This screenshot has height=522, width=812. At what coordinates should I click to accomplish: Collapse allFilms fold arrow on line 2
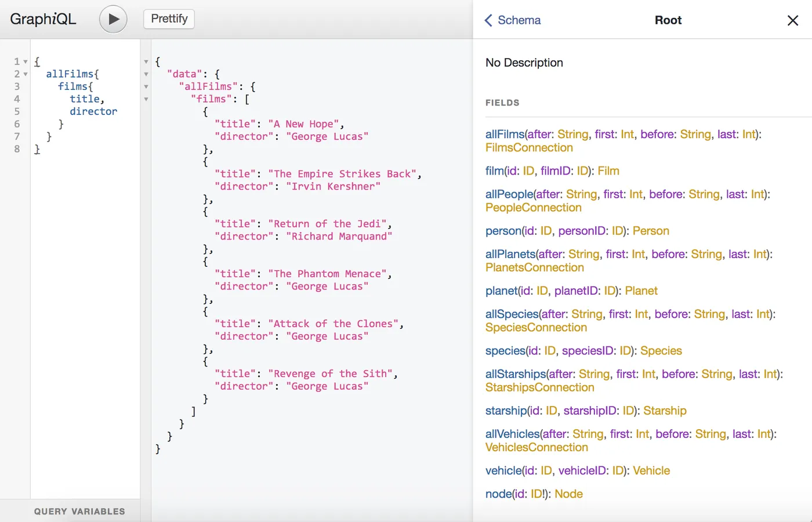(26, 74)
